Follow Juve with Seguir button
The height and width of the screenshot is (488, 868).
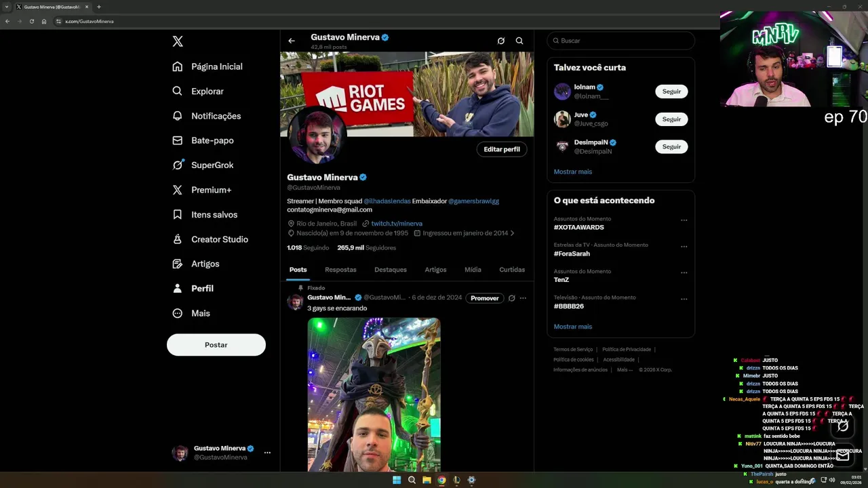coord(671,119)
